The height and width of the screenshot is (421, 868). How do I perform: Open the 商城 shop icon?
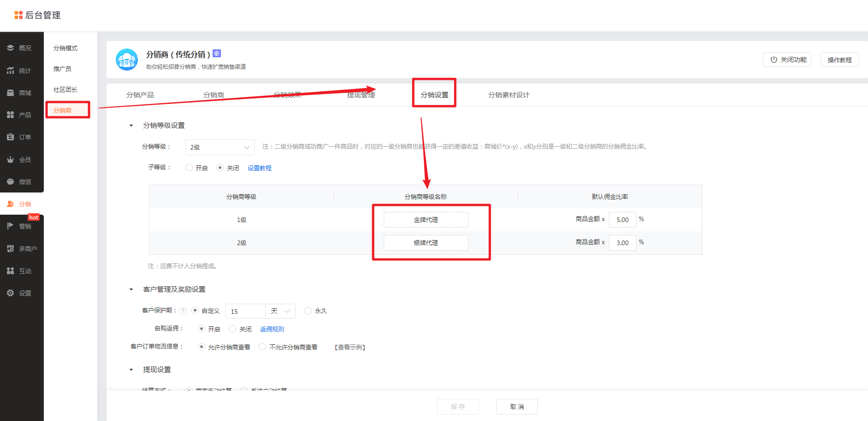click(10, 93)
